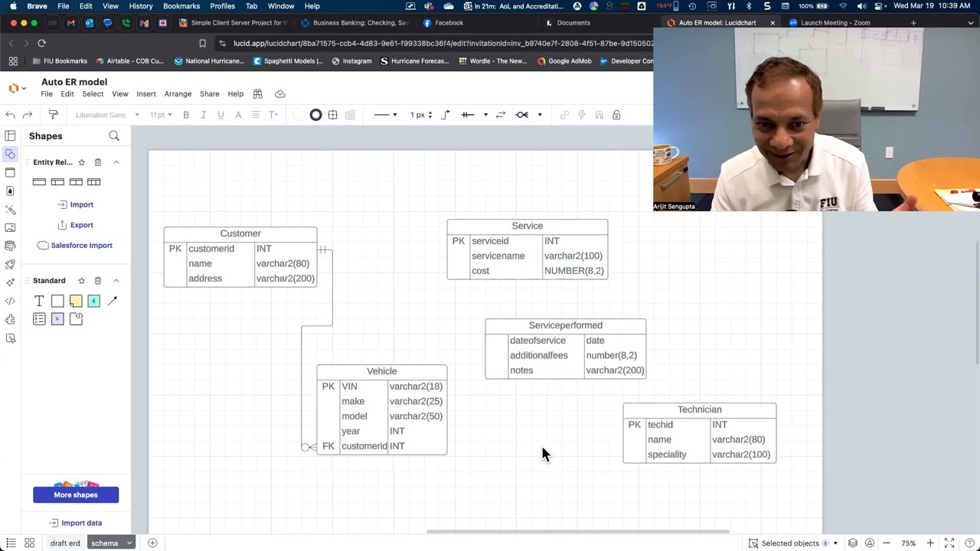Switch to the draft erd page tab
Screen dimensions: 980x551
click(x=65, y=543)
